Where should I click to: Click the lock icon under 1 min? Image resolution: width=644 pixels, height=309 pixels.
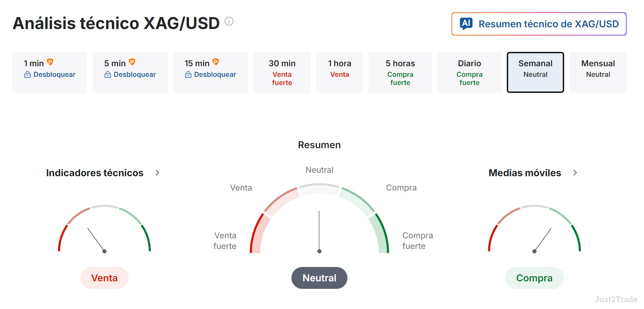(27, 74)
